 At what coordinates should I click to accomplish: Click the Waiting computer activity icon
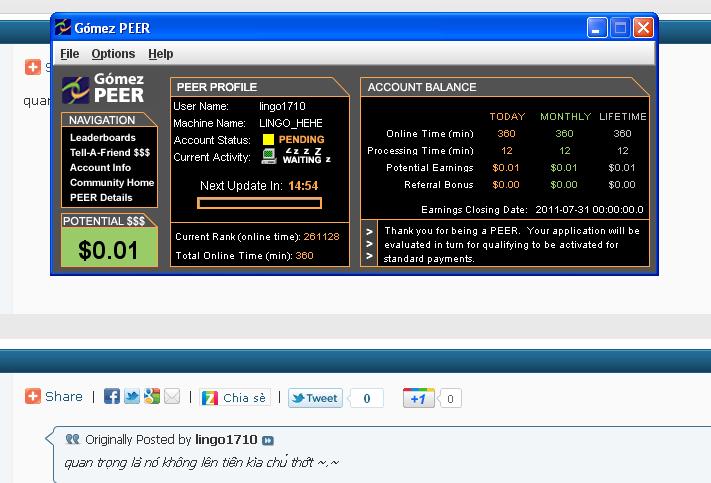[269, 156]
